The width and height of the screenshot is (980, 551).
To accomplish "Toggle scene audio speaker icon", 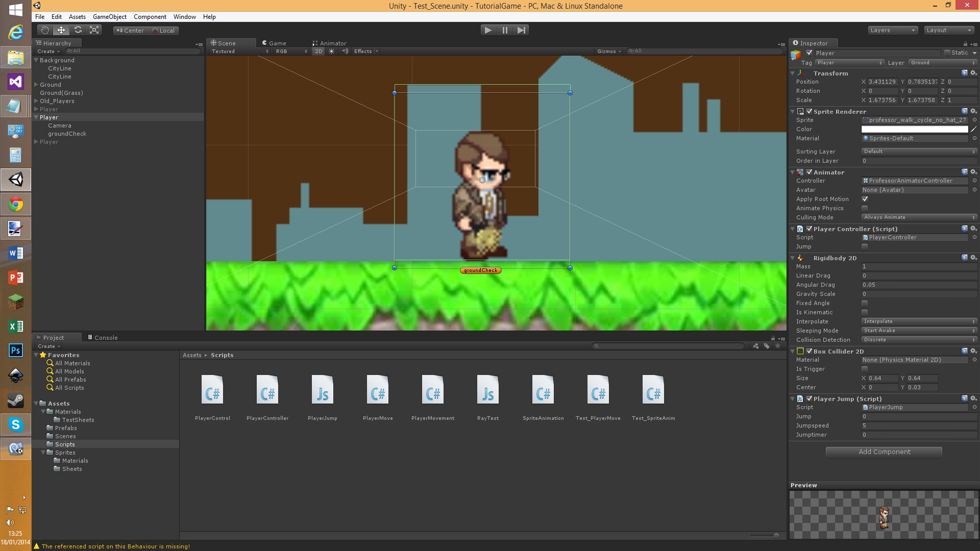I will coord(345,51).
